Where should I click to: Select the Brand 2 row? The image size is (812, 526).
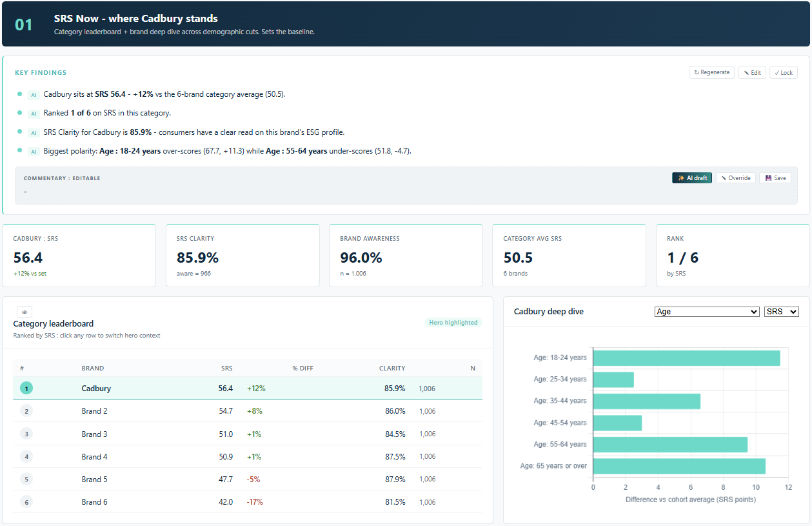pyautogui.click(x=248, y=411)
